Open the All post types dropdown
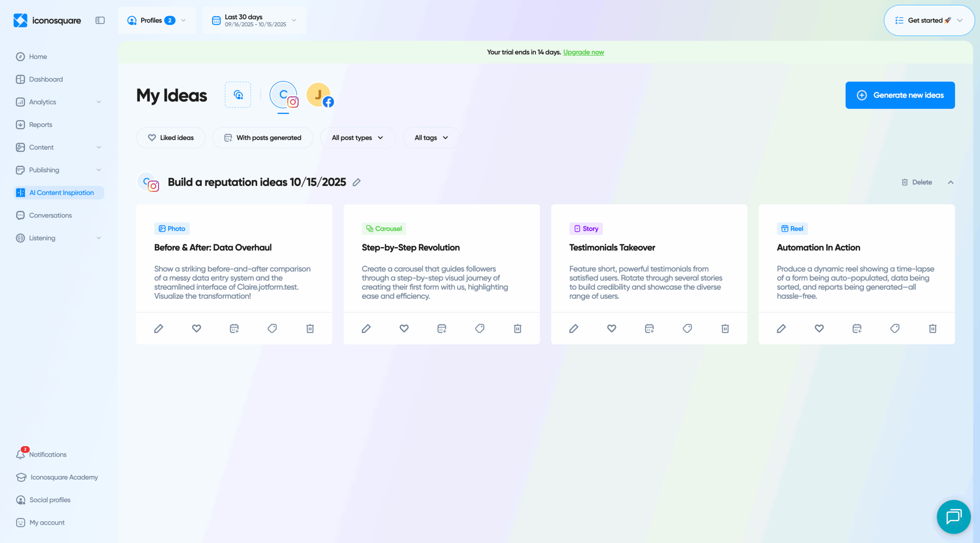Image resolution: width=980 pixels, height=543 pixels. pyautogui.click(x=357, y=137)
